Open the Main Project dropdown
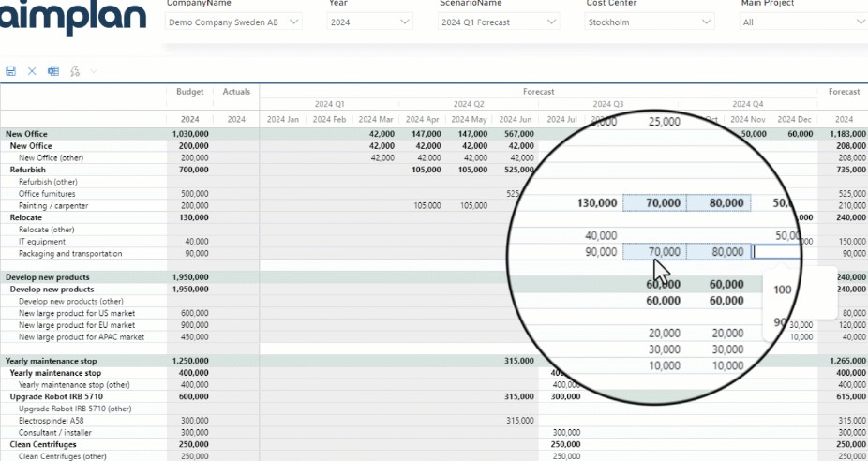This screenshot has width=868, height=461. pyautogui.click(x=802, y=22)
